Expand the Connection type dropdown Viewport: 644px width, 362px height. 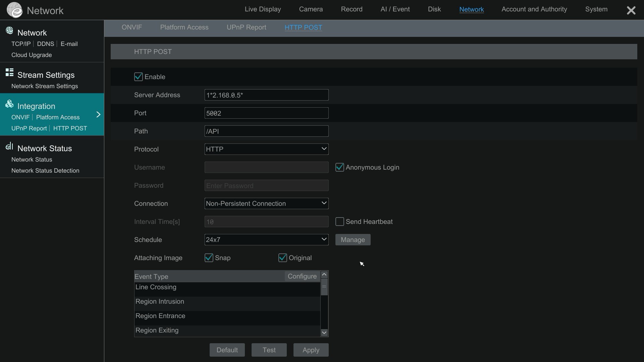tap(266, 203)
